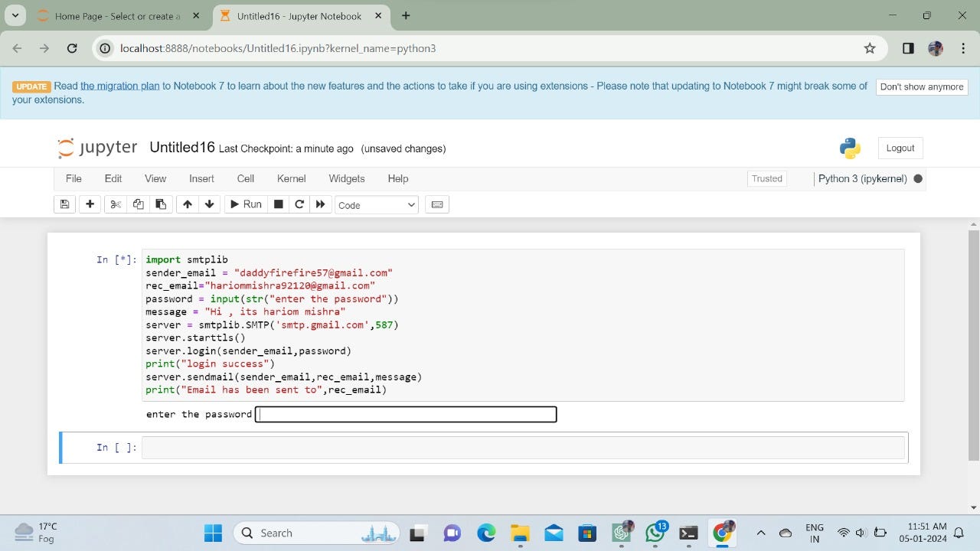Open the Cell menu
The height and width of the screenshot is (551, 980).
tap(246, 178)
